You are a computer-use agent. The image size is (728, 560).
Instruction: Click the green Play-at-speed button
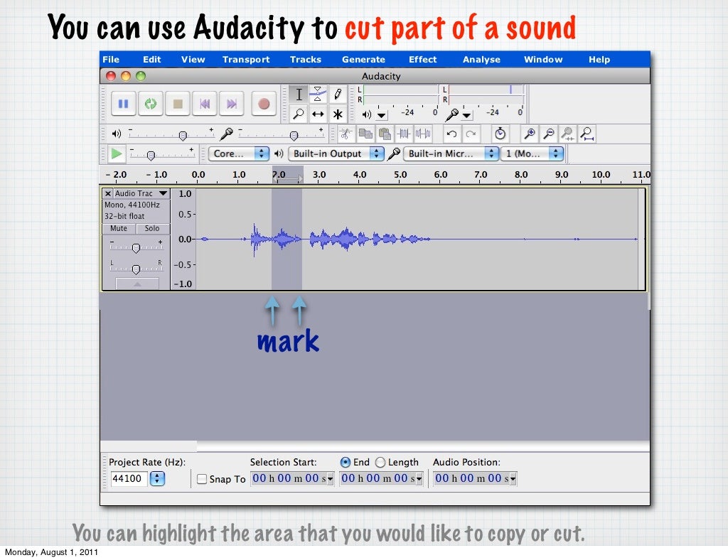[116, 154]
